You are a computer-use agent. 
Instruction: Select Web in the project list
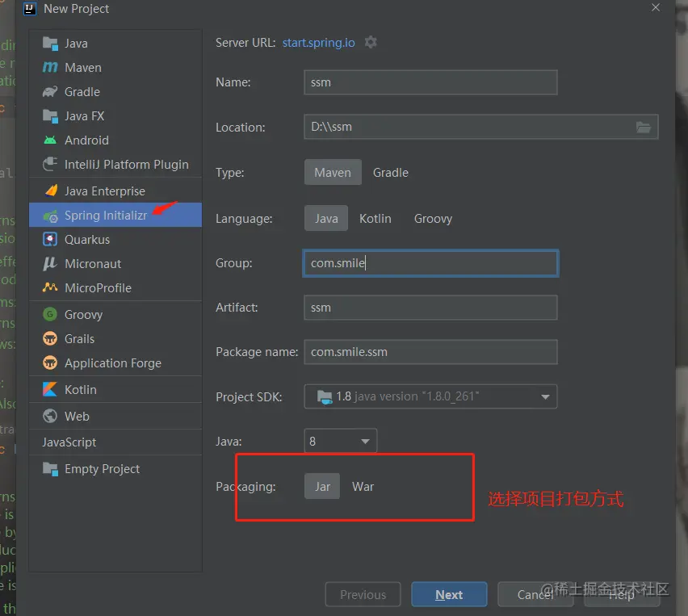click(115, 416)
